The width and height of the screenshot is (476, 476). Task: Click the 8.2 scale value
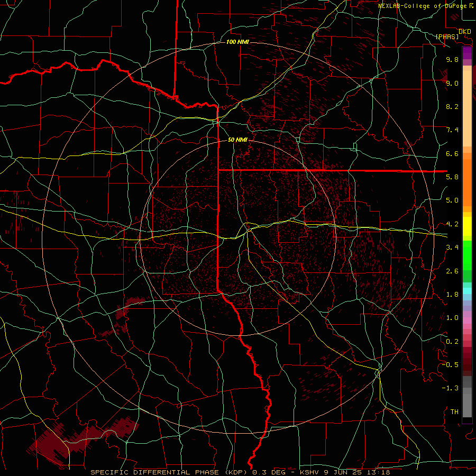452,106
